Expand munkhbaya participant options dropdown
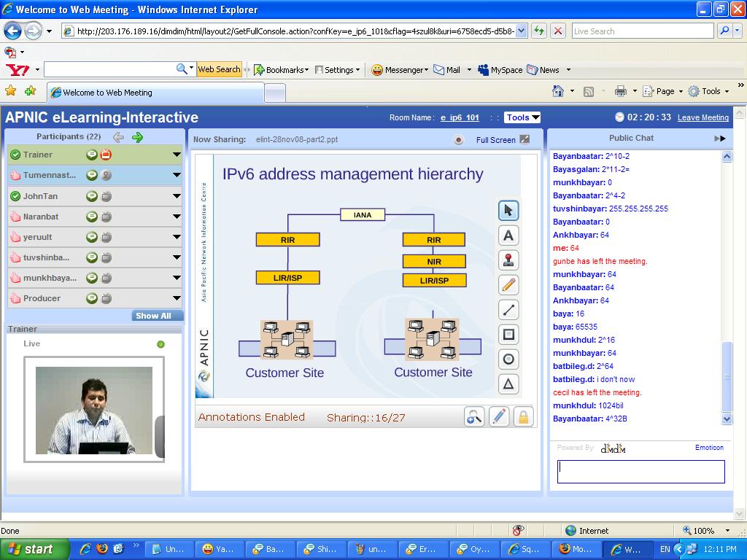This screenshot has width=747, height=560. pos(177,278)
